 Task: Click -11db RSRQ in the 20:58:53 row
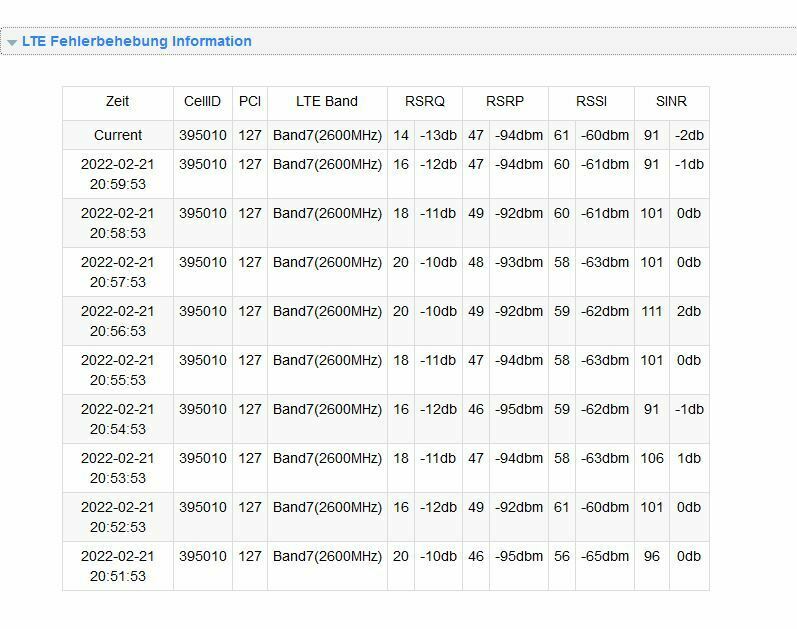438,213
